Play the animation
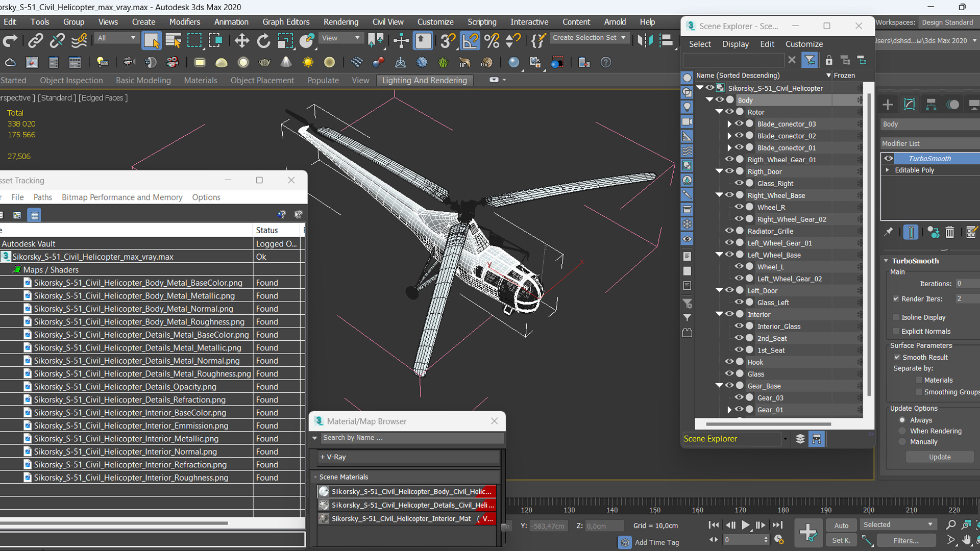 pyautogui.click(x=745, y=525)
